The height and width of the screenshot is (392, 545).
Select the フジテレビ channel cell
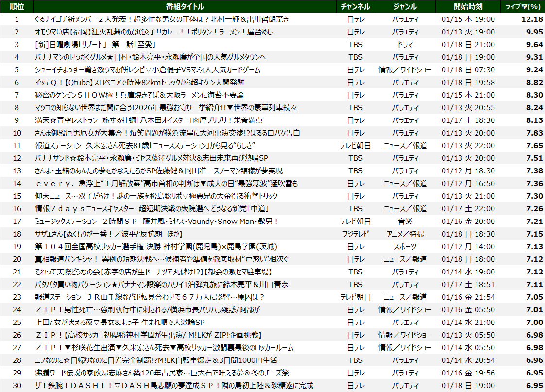click(x=356, y=234)
